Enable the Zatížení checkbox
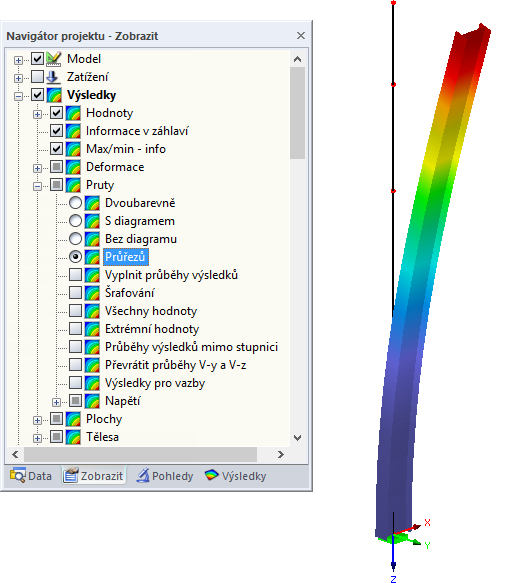516x583 pixels. (x=38, y=77)
